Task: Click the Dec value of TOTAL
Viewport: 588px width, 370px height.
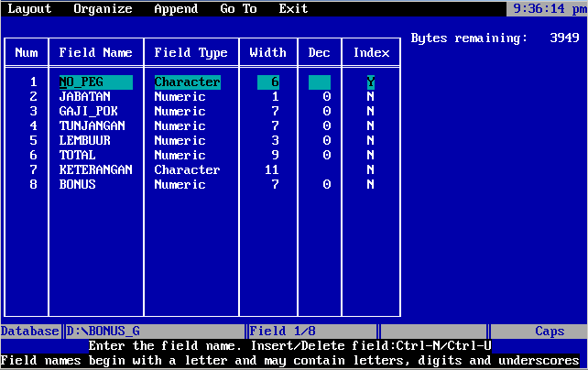Action: point(327,155)
